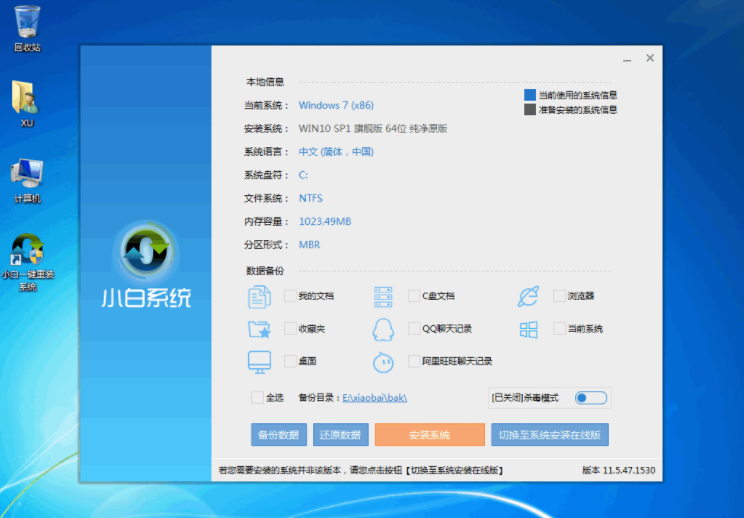Click the My Documents (我的文档) icon
744x518 pixels.
point(259,296)
